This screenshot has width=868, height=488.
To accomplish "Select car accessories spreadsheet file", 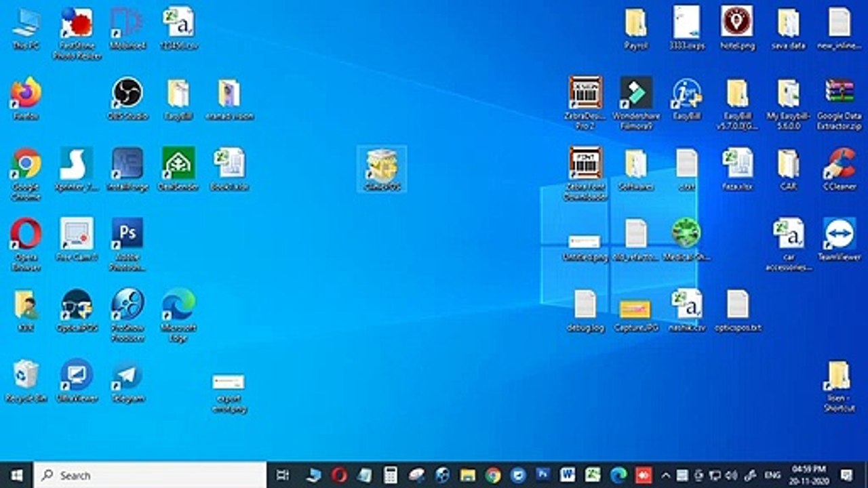I will coord(789,245).
